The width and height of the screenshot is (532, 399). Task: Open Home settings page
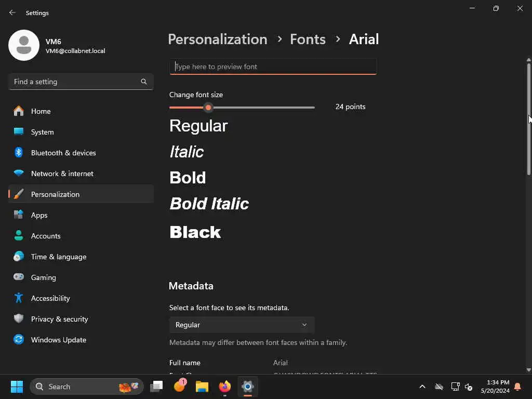pos(81,111)
